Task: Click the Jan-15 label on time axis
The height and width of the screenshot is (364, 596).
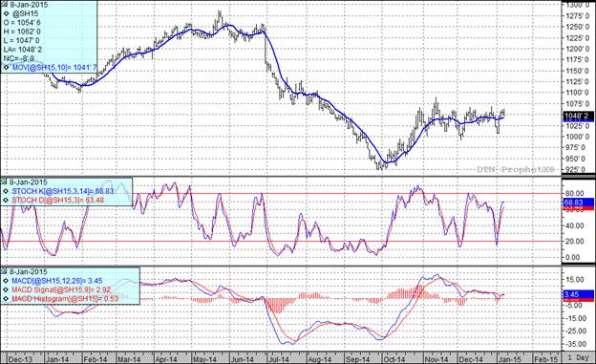Action: tap(509, 359)
